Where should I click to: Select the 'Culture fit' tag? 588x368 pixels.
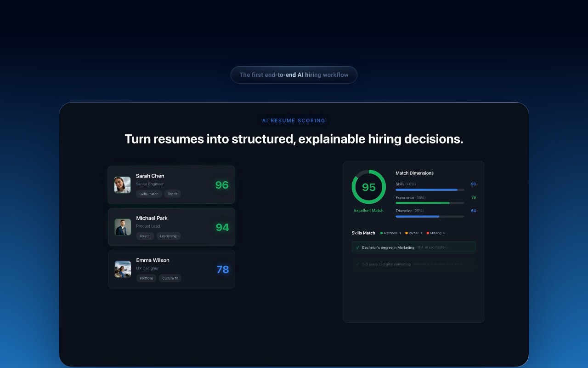click(x=170, y=278)
